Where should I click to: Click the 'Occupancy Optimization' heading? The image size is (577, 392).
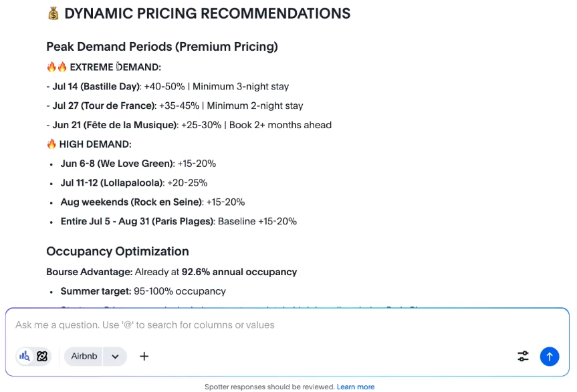[118, 251]
